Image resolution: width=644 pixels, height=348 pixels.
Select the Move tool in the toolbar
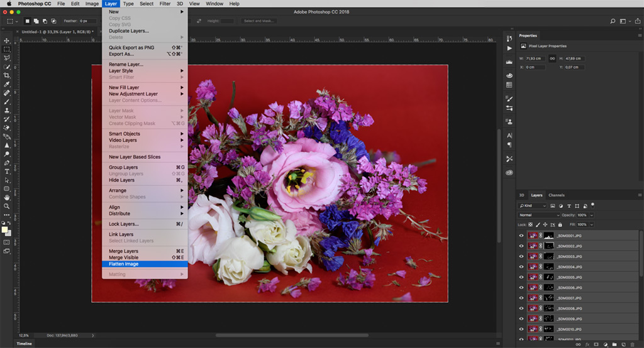[x=7, y=40]
